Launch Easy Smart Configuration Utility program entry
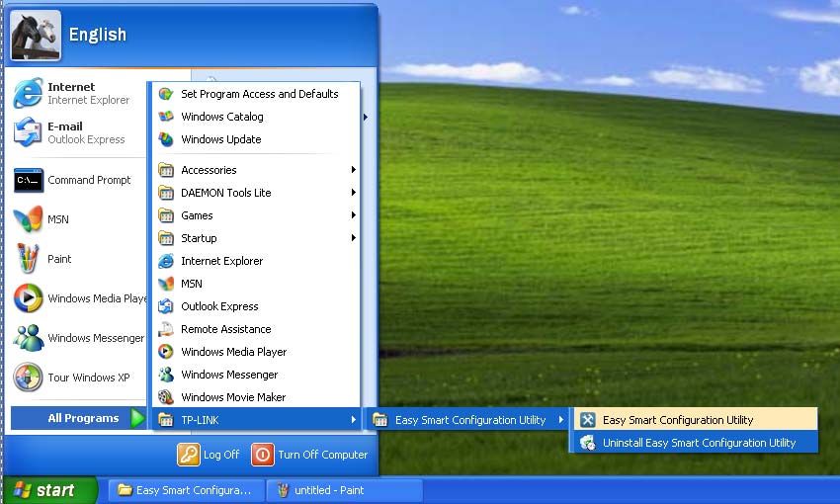Image resolution: width=840 pixels, height=504 pixels. [x=696, y=420]
